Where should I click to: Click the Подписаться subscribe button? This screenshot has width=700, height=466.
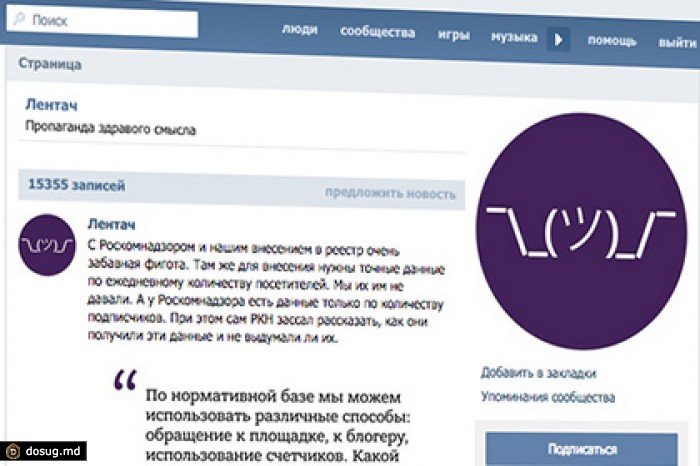(x=582, y=449)
